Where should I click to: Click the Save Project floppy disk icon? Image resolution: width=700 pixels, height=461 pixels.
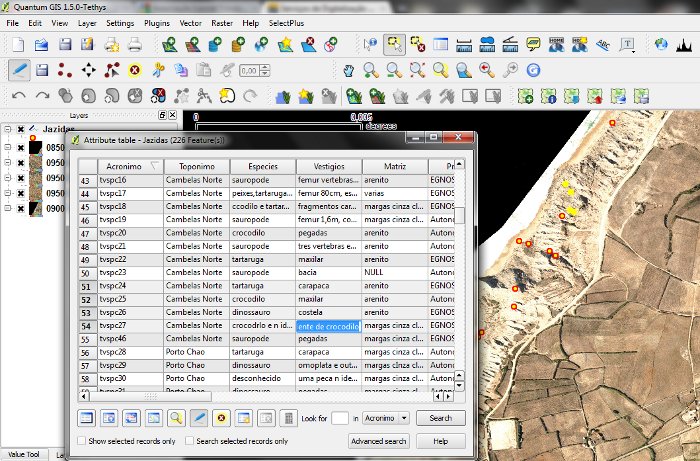[x=65, y=44]
